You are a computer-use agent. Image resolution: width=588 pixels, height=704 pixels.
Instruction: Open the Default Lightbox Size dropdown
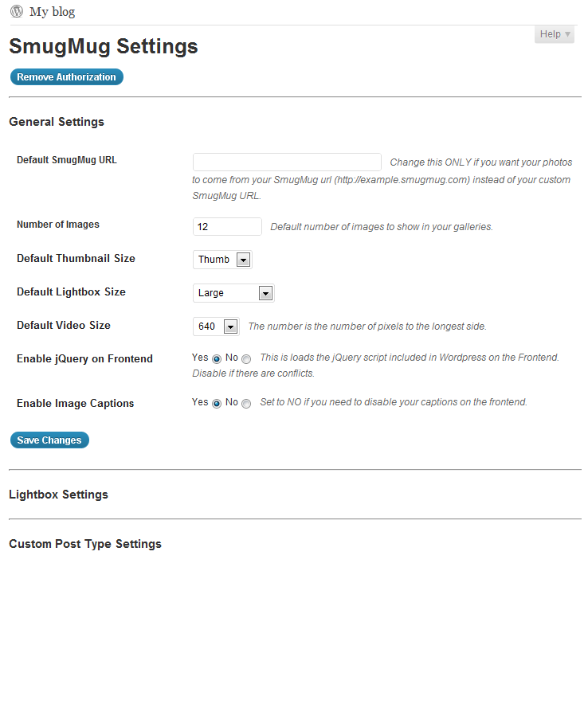point(233,293)
